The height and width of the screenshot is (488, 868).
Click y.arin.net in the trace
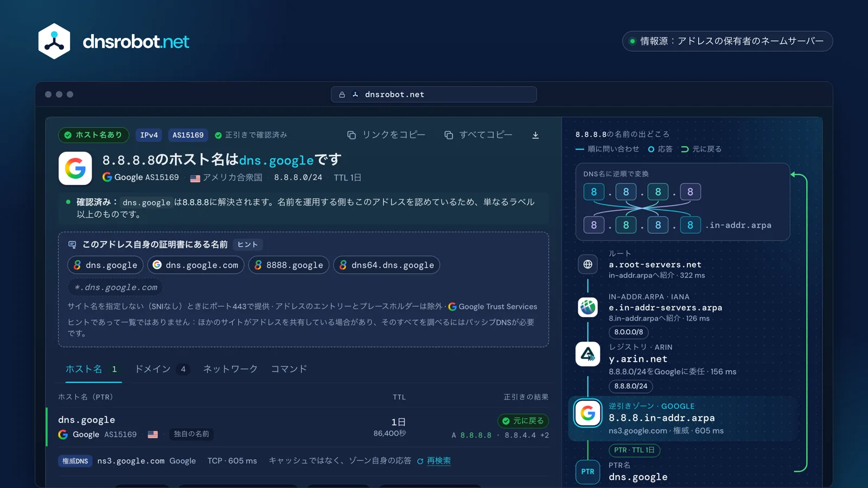pyautogui.click(x=638, y=359)
